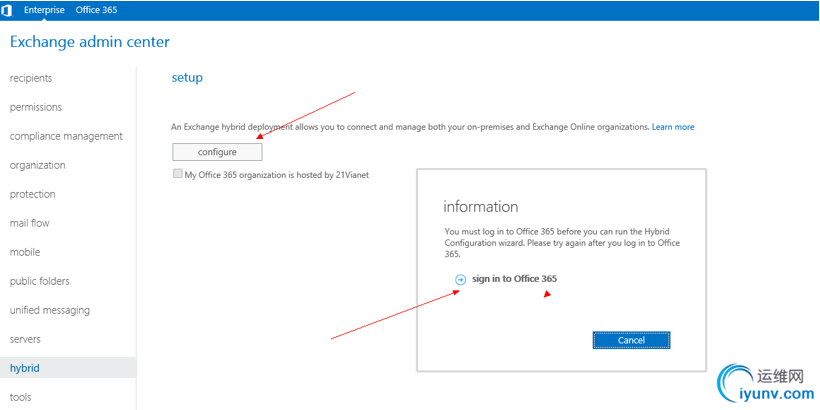The height and width of the screenshot is (410, 820).
Task: Click the information dialog heading
Action: (x=481, y=207)
